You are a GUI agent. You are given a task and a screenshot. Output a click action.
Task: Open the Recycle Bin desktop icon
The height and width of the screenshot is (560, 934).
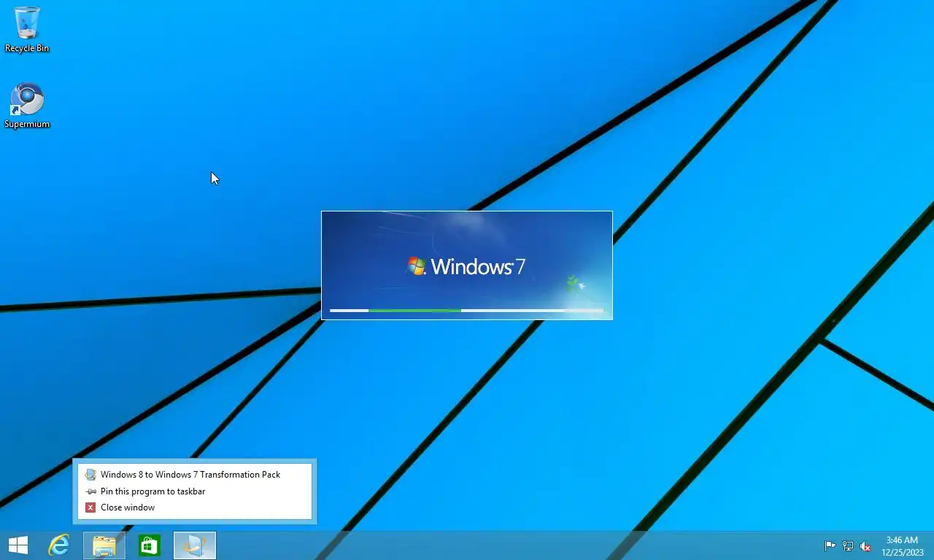point(27,30)
